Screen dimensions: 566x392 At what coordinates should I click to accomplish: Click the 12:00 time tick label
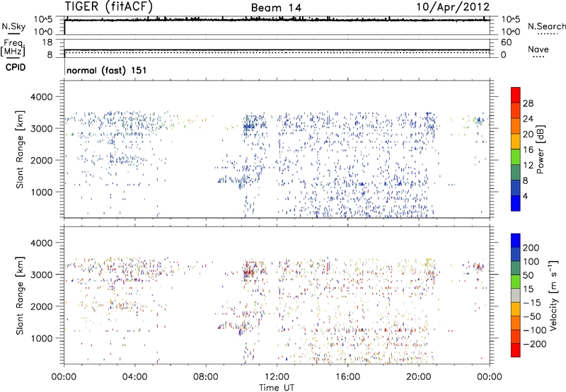point(277,377)
